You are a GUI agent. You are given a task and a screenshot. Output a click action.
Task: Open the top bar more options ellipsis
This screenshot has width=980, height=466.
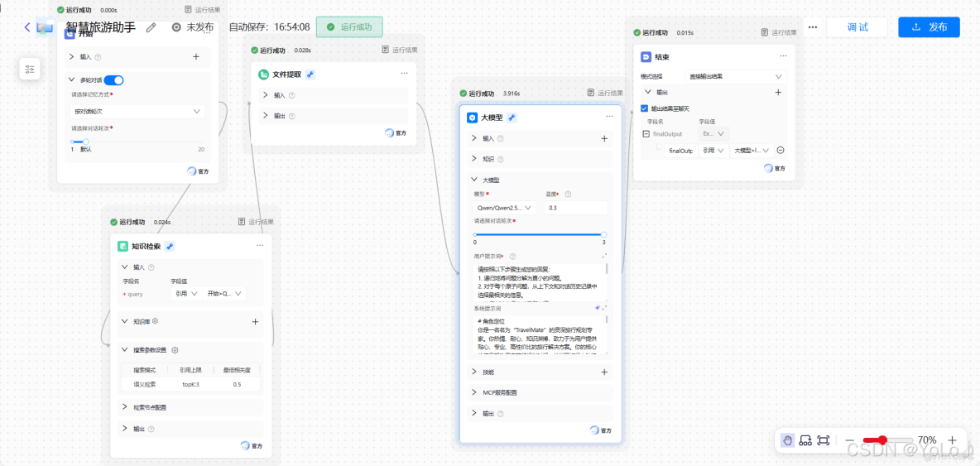pos(813,27)
